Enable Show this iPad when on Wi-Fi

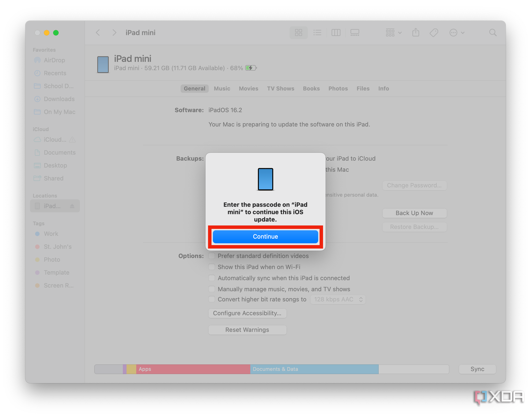point(212,267)
